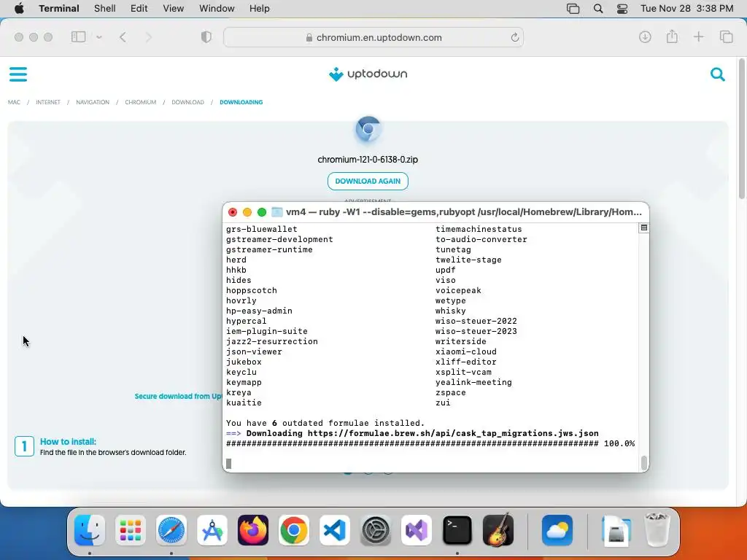Click the Chromium app icon on page
The height and width of the screenshot is (560, 747).
[x=368, y=129]
